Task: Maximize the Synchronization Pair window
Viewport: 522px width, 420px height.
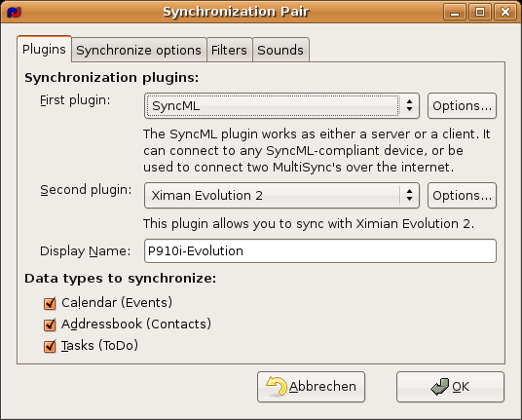Action: pos(480,13)
